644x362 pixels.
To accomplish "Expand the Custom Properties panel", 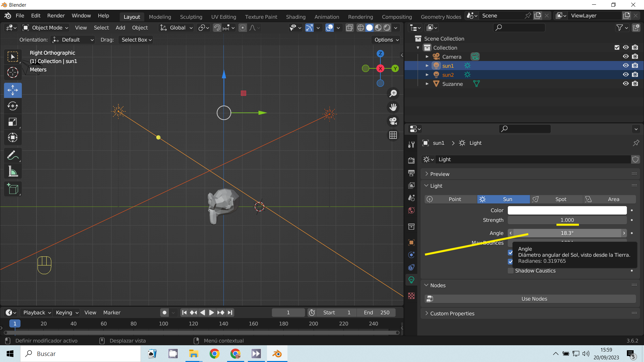I will [x=452, y=313].
